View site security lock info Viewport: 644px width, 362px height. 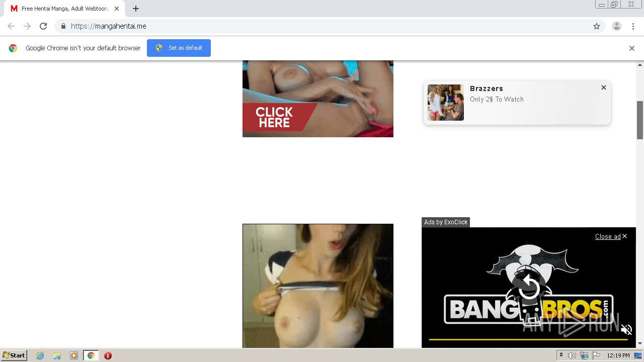[63, 26]
